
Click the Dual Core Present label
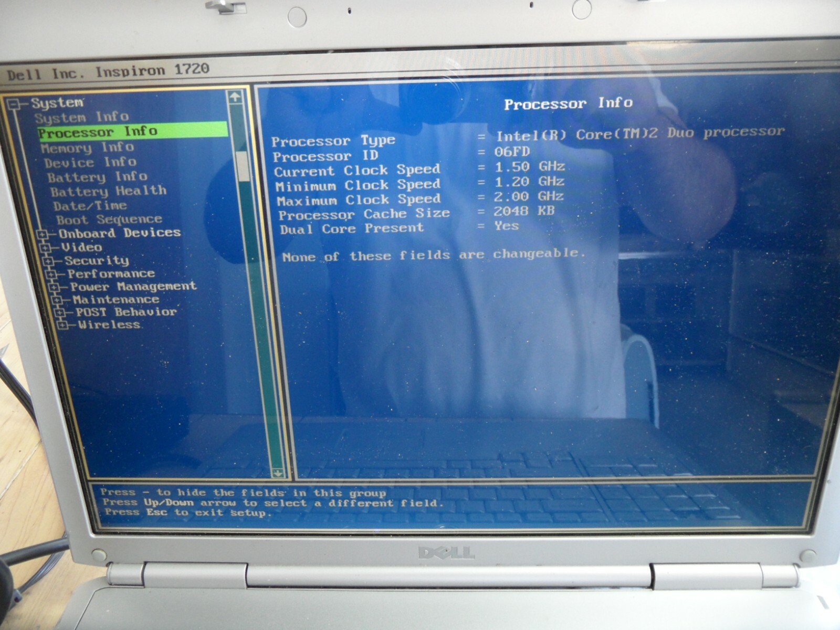pos(352,228)
